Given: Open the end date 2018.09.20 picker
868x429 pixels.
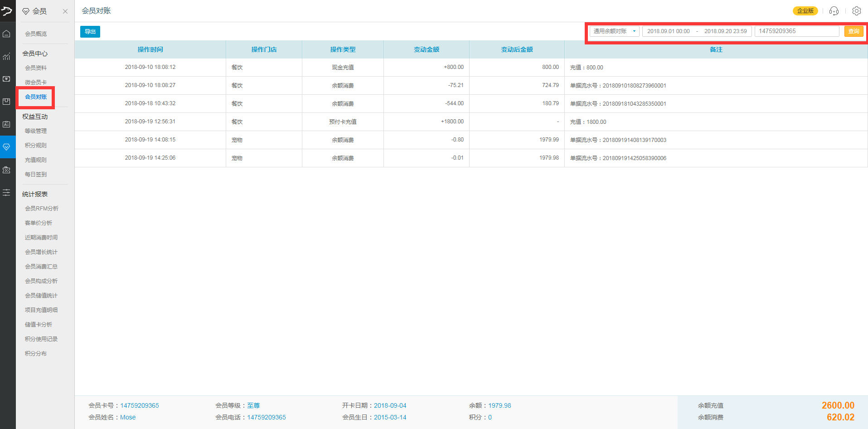Looking at the screenshot, I should 725,31.
